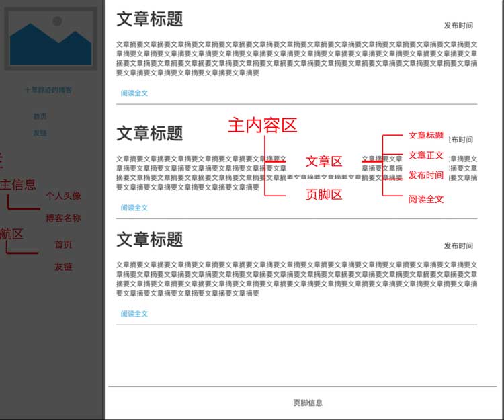Click the third article's 文章标题 heading

coord(149,239)
